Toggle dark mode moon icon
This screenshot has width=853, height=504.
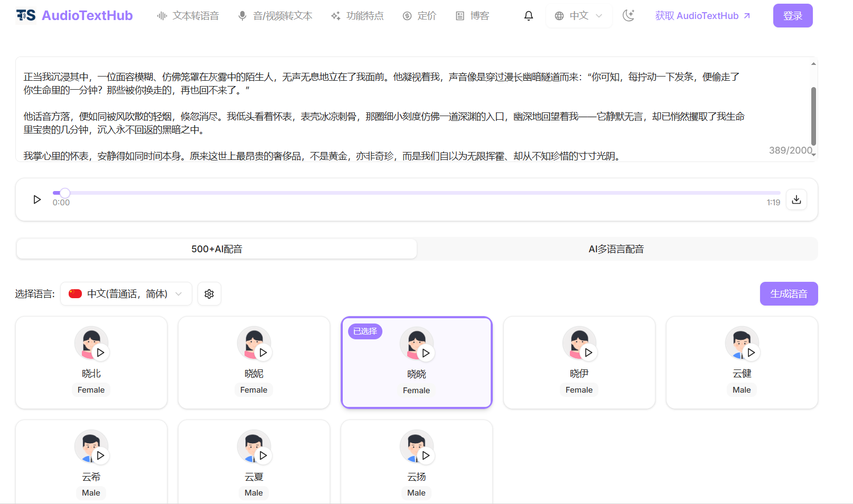tap(628, 16)
